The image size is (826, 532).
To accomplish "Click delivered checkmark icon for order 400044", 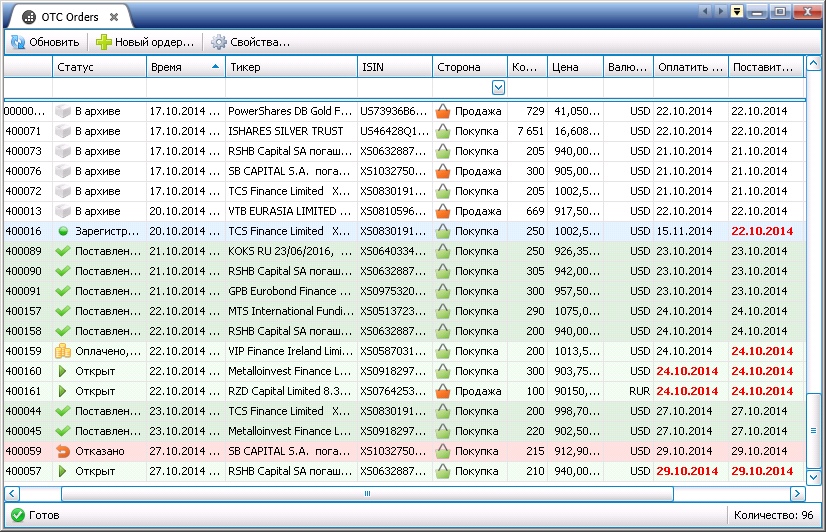I will tap(63, 411).
